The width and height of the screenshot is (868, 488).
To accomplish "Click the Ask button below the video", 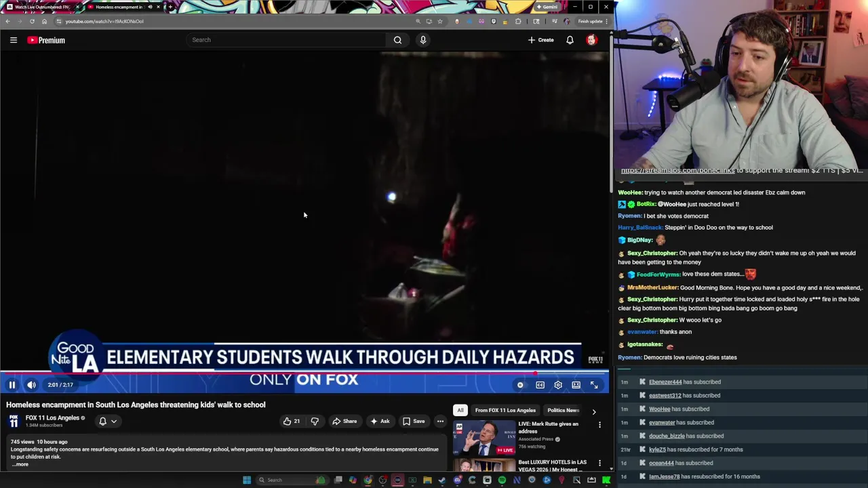I will click(x=380, y=422).
